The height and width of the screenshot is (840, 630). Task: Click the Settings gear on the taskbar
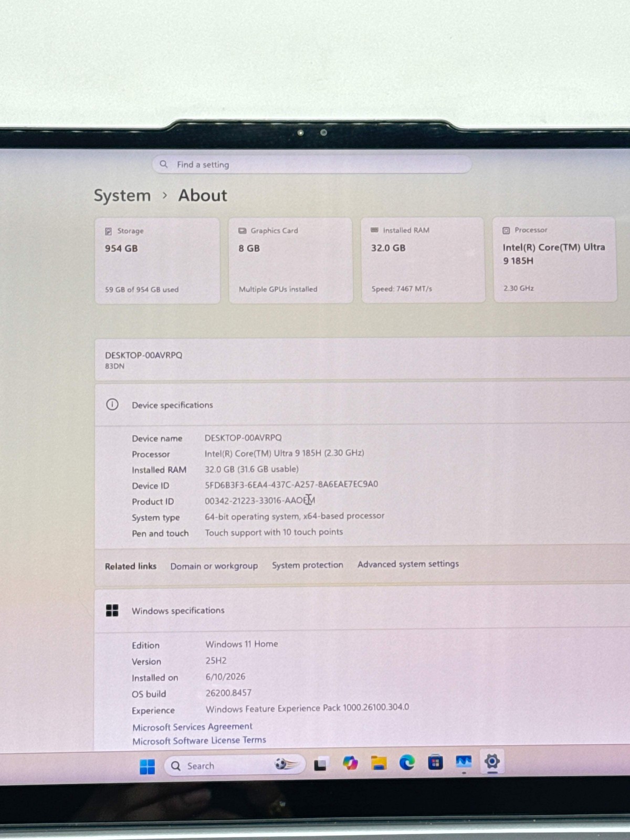point(492,761)
